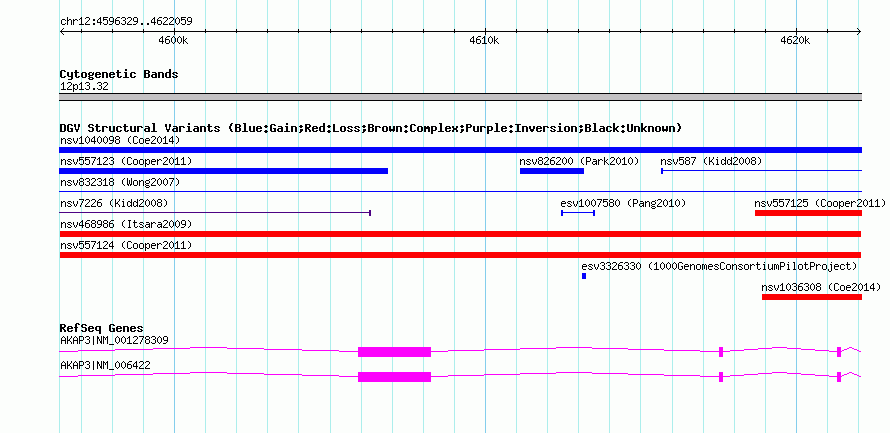This screenshot has width=890, height=433.
Task: Select the nsv557125 (Cooper2011) red loss bar
Action: [x=808, y=213]
